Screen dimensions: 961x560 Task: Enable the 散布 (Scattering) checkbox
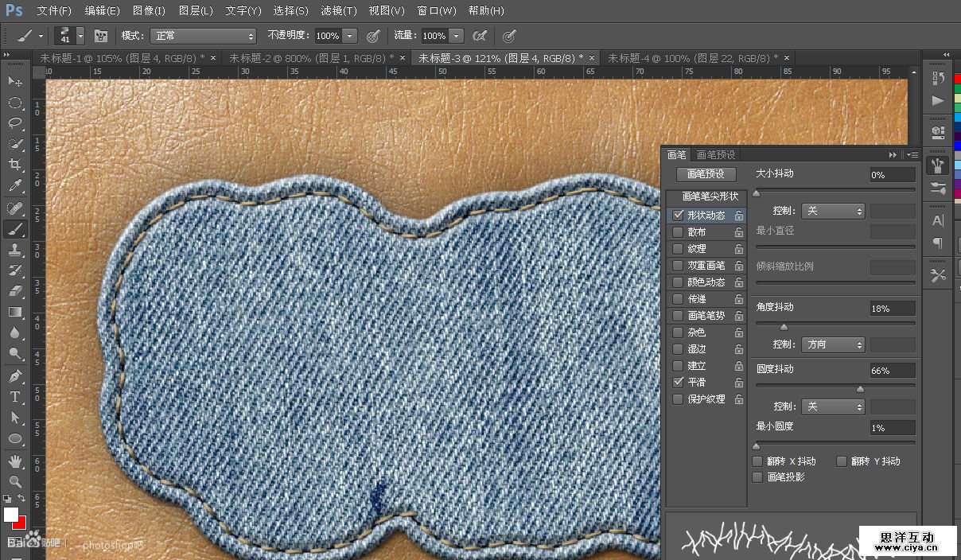pyautogui.click(x=678, y=232)
